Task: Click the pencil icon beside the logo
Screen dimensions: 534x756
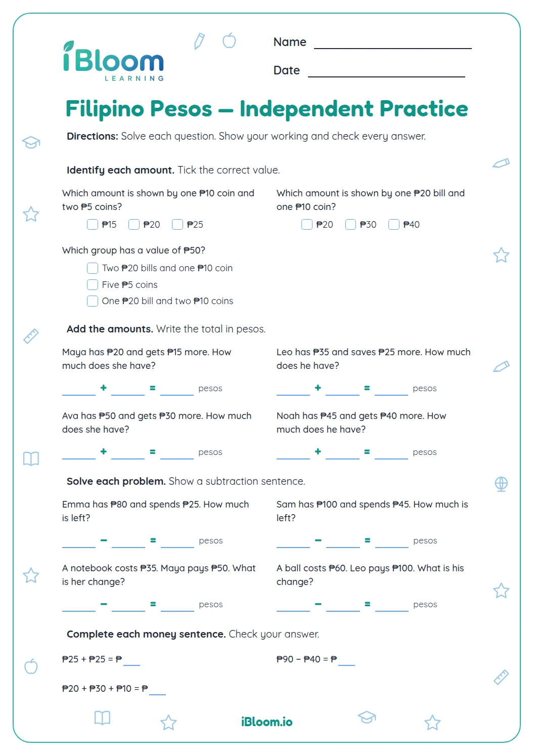Action: point(200,41)
